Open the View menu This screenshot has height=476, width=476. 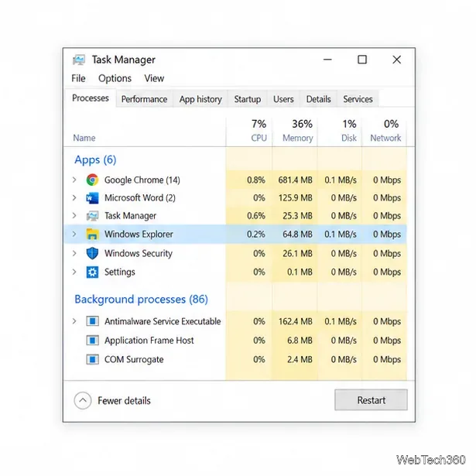point(154,78)
